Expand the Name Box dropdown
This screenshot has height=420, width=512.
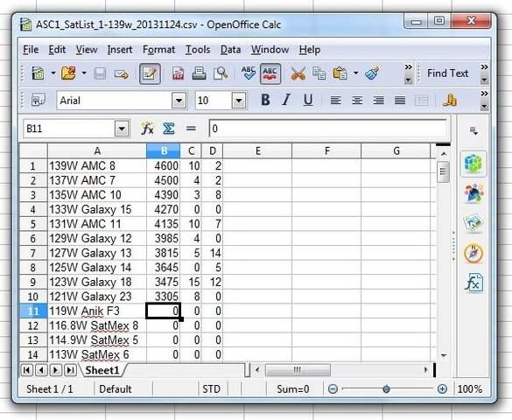pyautogui.click(x=122, y=129)
